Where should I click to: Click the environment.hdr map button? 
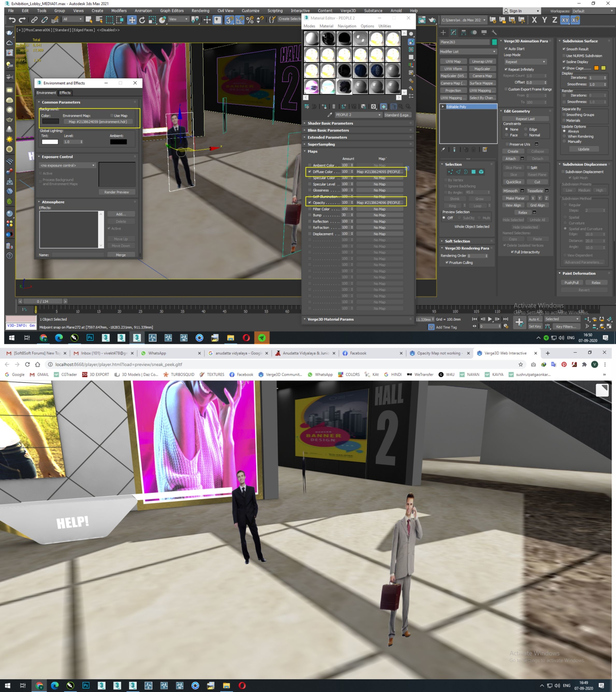pos(98,122)
